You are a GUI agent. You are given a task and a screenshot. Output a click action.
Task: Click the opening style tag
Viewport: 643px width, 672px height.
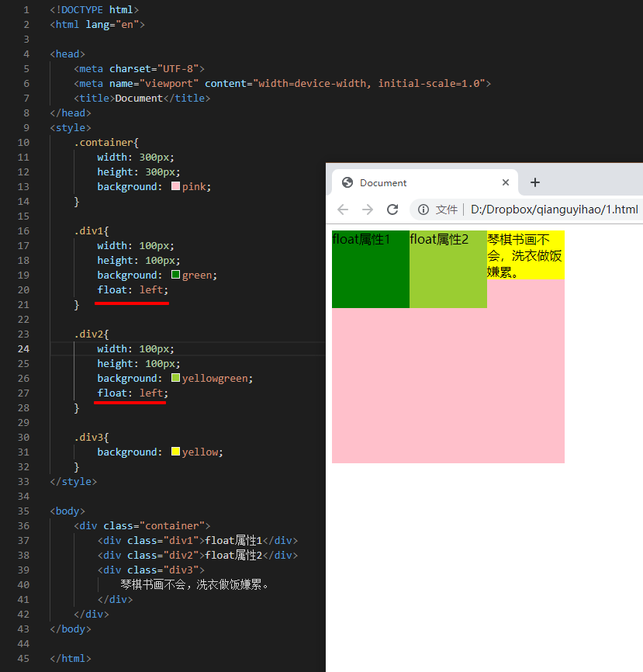click(x=71, y=128)
